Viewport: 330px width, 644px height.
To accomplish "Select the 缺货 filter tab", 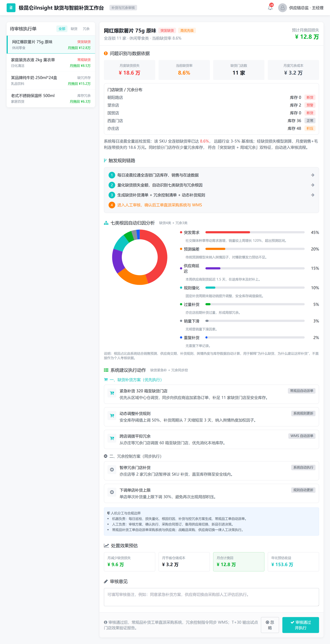I will click(74, 29).
